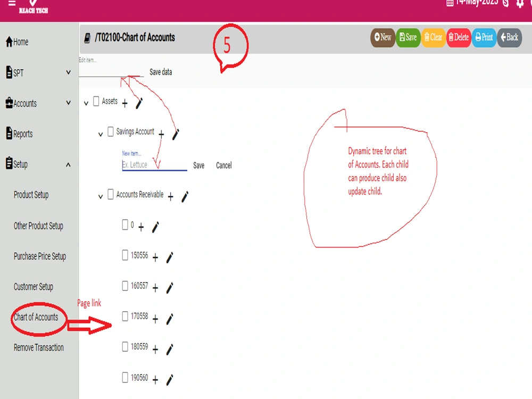The height and width of the screenshot is (399, 532).
Task: Edit Accounts Receivable with pencil
Action: pyautogui.click(x=185, y=196)
